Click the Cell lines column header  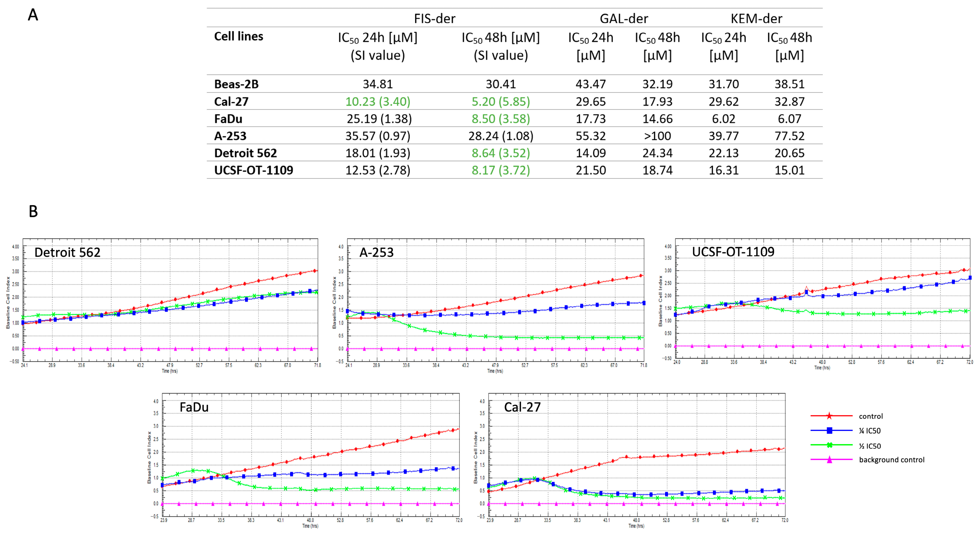(x=239, y=37)
